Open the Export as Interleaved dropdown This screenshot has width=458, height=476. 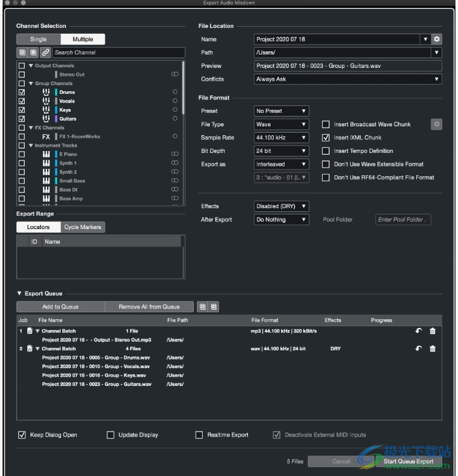(281, 164)
